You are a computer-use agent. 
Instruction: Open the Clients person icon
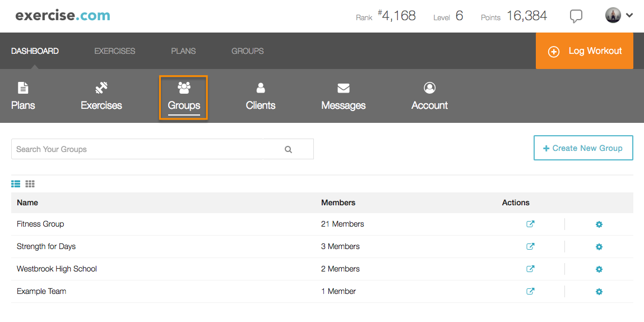261,88
